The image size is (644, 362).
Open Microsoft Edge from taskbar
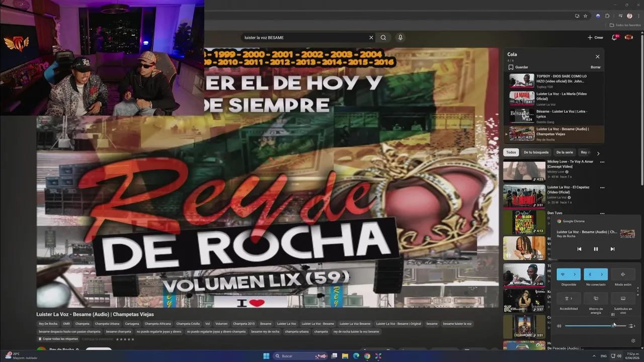(356, 356)
